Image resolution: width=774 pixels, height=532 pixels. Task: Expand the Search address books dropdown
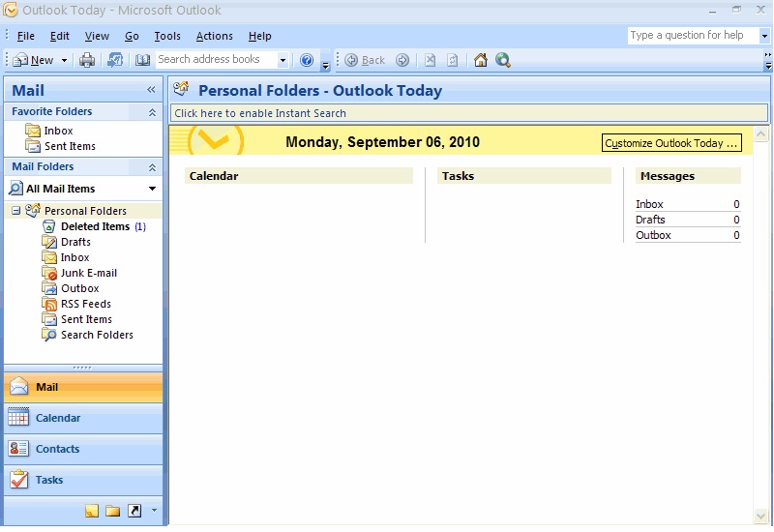pyautogui.click(x=283, y=60)
